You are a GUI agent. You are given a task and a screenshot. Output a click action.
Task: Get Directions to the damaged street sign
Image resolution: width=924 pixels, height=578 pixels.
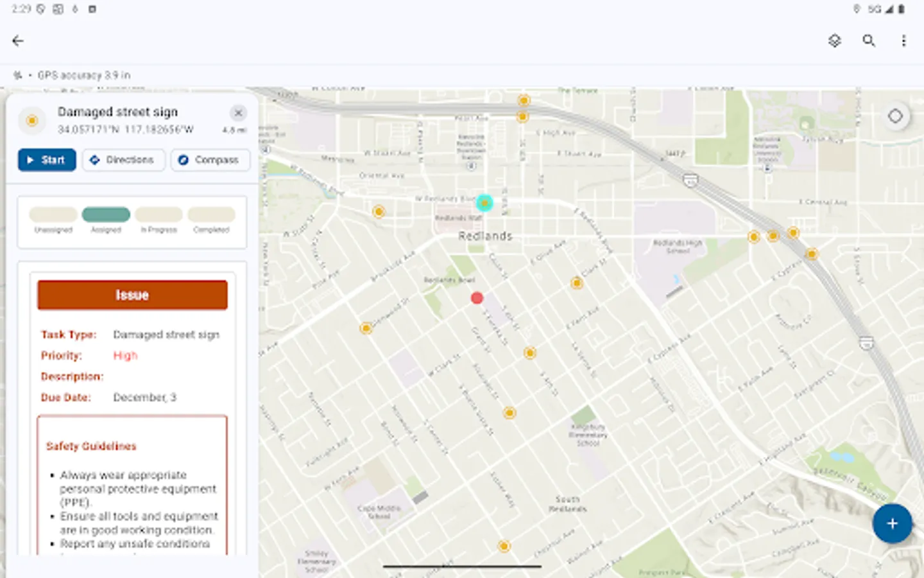point(123,160)
